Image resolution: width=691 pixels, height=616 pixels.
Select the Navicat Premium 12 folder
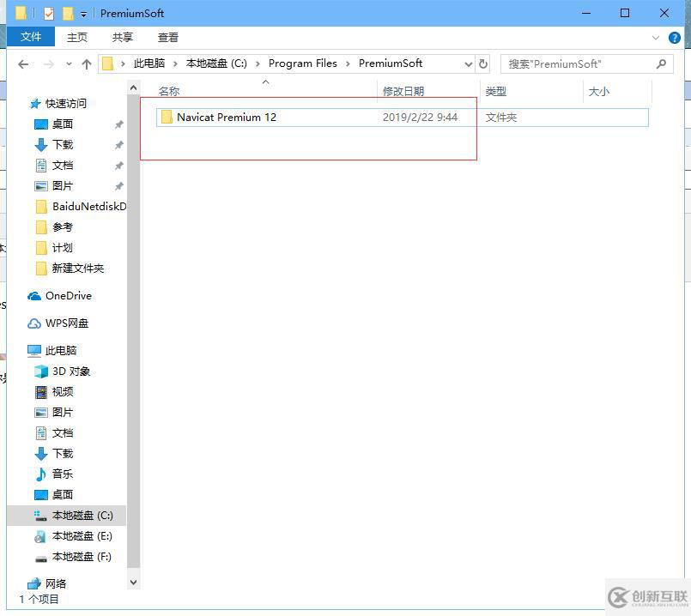[403, 118]
